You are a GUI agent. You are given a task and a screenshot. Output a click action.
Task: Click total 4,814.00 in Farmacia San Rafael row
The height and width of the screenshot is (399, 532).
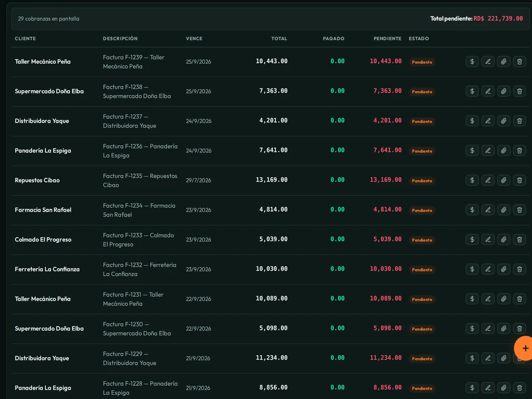[x=273, y=209]
